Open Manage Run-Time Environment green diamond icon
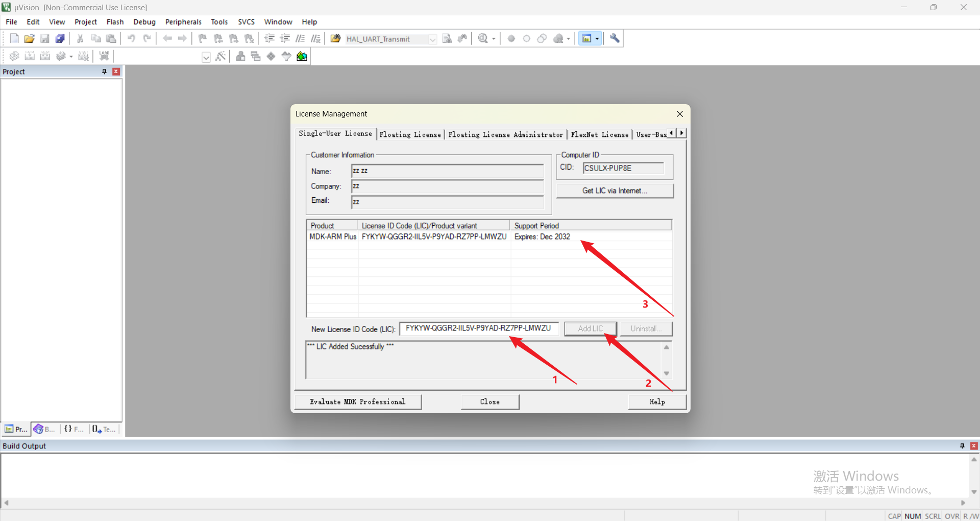The height and width of the screenshot is (521, 980). coord(271,56)
